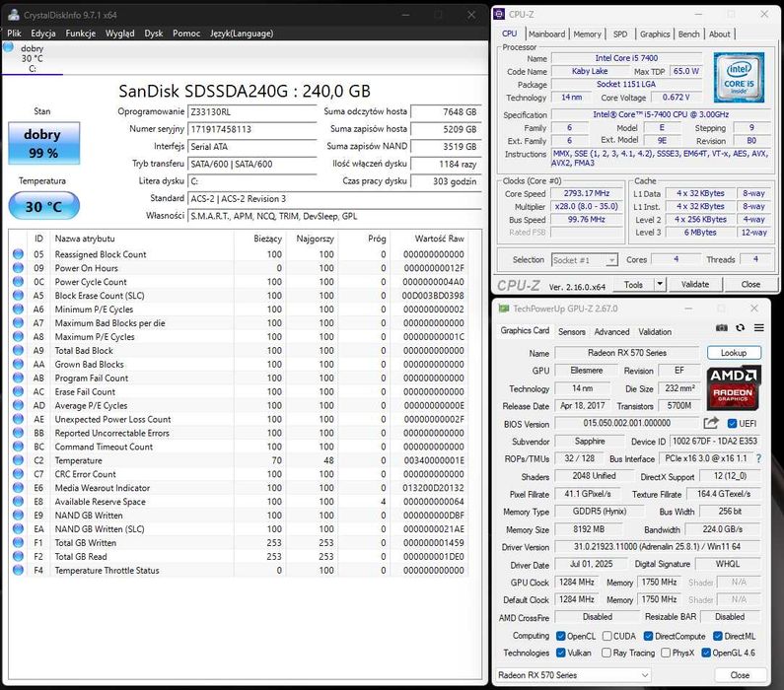Click status orb for Power On Hours
The height and width of the screenshot is (690, 784).
pos(18,268)
